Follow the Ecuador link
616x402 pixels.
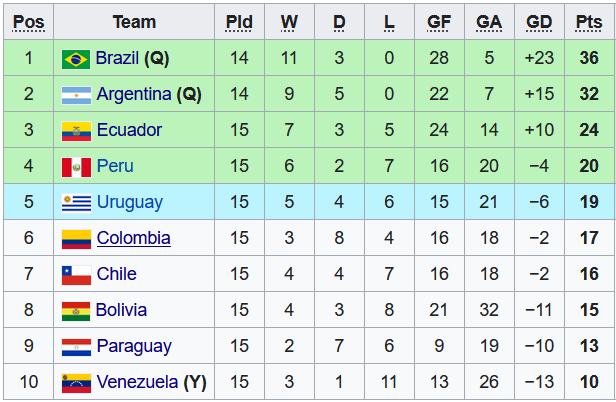coord(129,131)
